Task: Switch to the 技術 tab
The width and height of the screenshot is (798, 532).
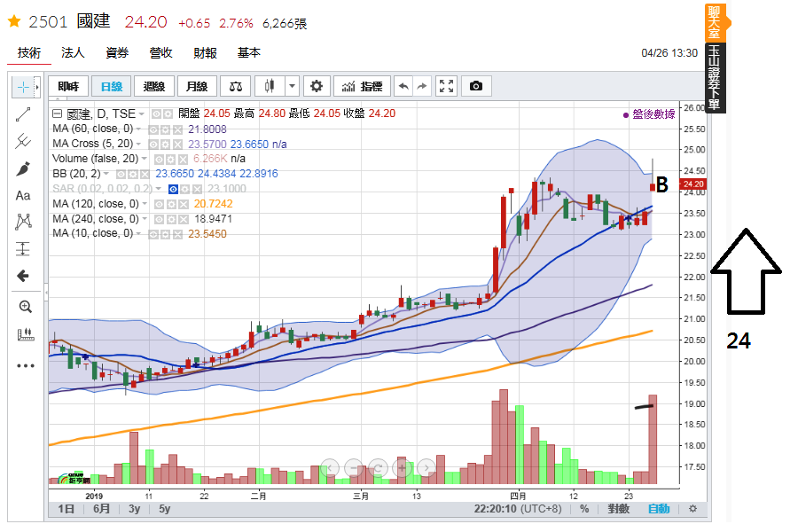Action: click(29, 53)
